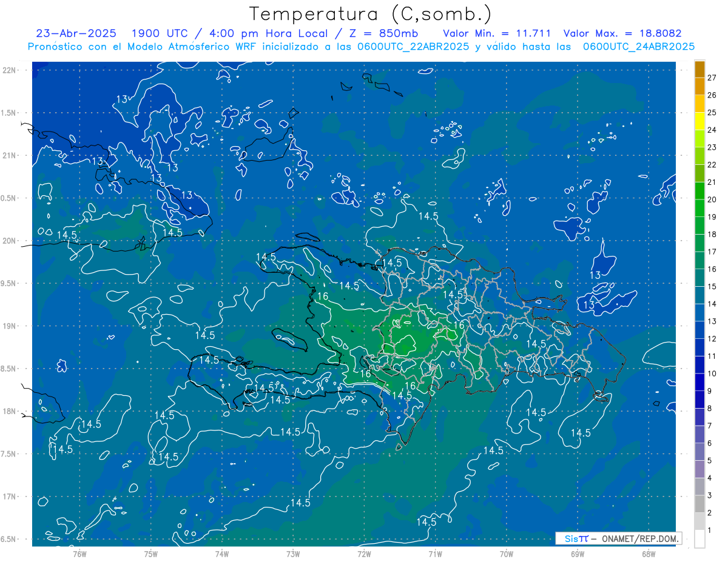Click the "71W" longitude axis label
This screenshot has height=562, width=728.
(435, 554)
